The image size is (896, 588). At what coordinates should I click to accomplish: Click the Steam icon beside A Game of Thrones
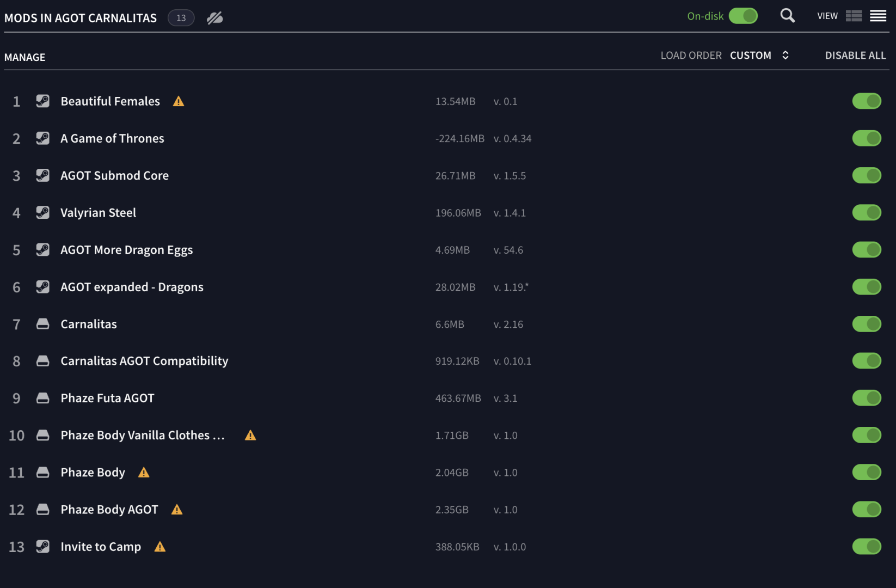pyautogui.click(x=42, y=138)
